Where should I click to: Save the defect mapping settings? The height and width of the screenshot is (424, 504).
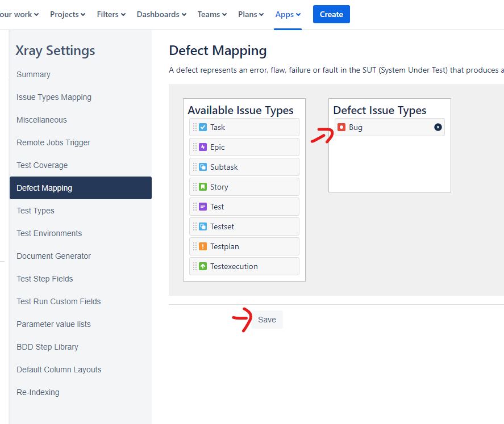(267, 320)
